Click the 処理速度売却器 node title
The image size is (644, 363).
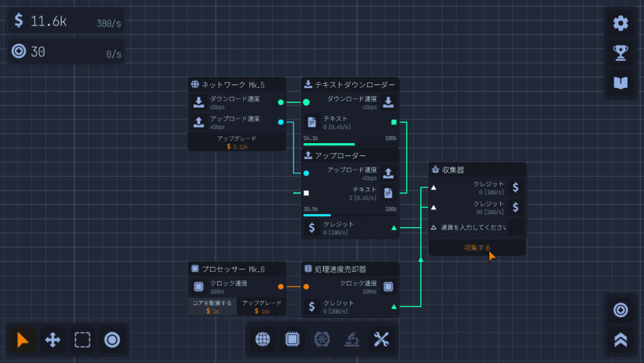[x=340, y=269]
